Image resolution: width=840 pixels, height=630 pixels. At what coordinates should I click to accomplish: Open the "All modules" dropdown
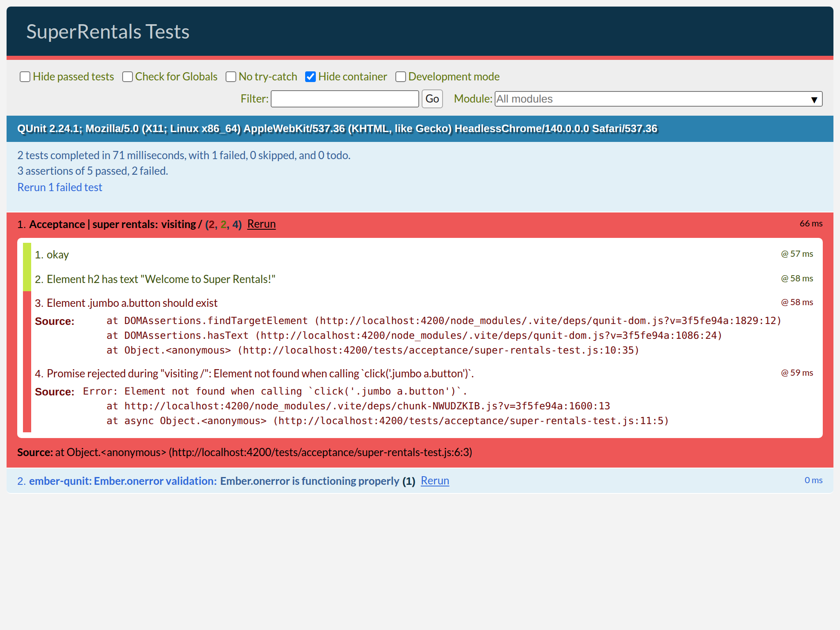point(656,99)
